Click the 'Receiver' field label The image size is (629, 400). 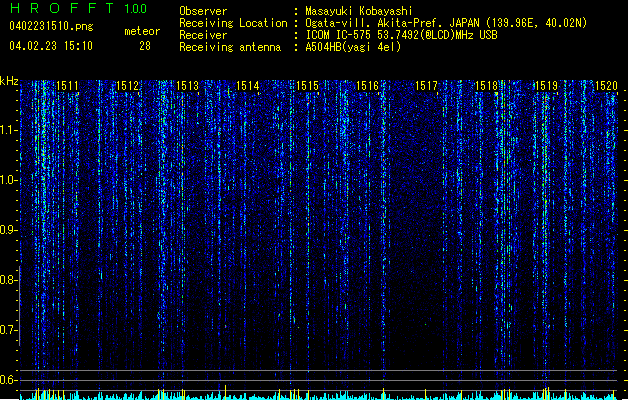(203, 35)
